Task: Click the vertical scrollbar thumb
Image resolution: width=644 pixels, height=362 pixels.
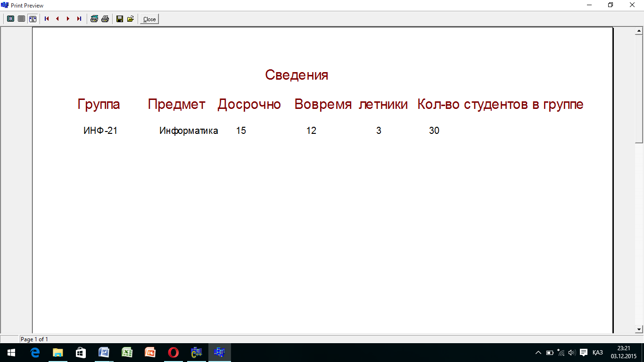Action: click(x=639, y=89)
